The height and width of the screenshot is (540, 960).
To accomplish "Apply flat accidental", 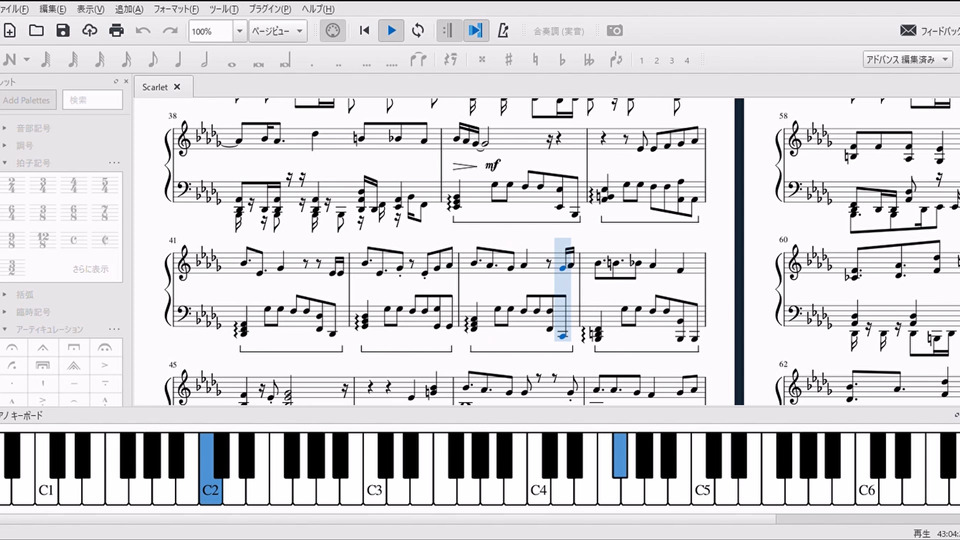I will coord(562,59).
